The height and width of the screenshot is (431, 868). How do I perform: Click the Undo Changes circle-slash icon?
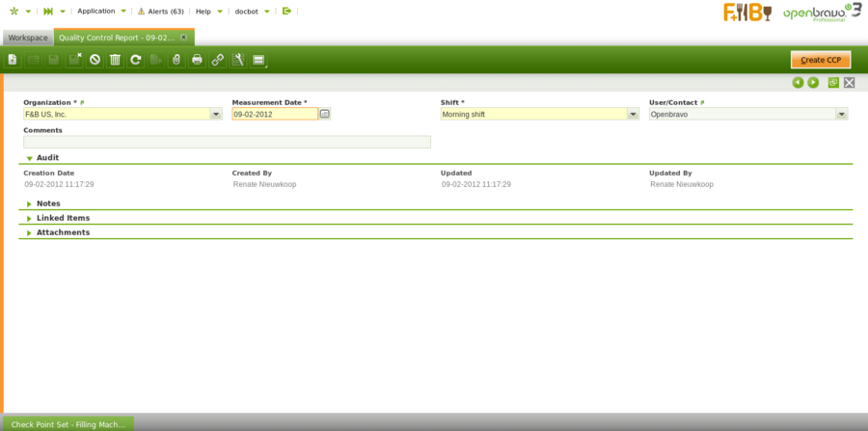[95, 60]
